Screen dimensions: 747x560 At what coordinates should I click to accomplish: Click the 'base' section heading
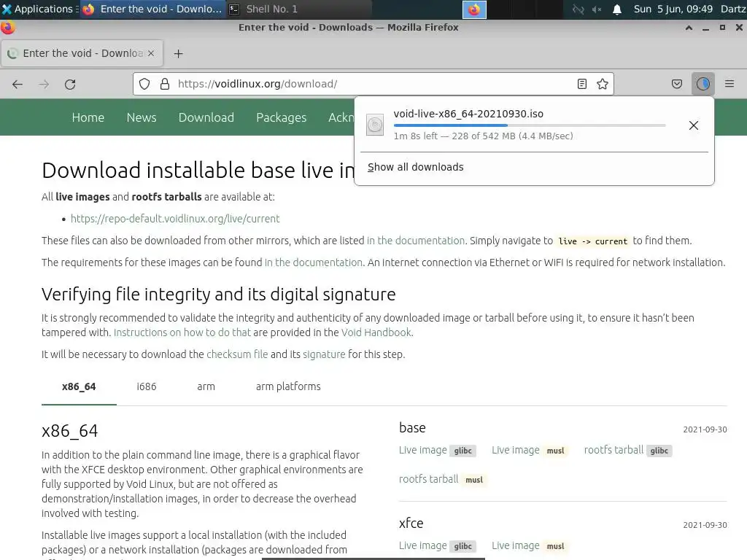[x=412, y=427]
